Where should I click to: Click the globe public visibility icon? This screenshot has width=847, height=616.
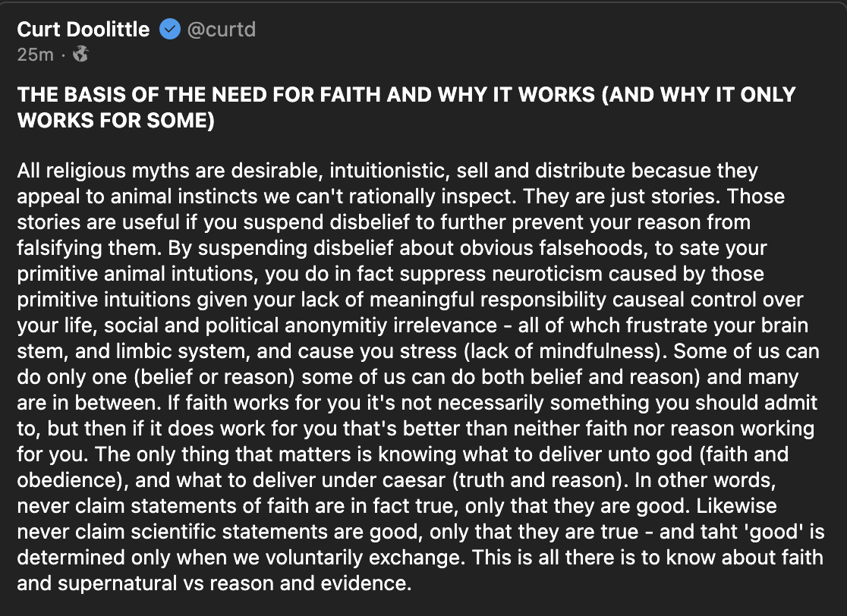click(81, 54)
